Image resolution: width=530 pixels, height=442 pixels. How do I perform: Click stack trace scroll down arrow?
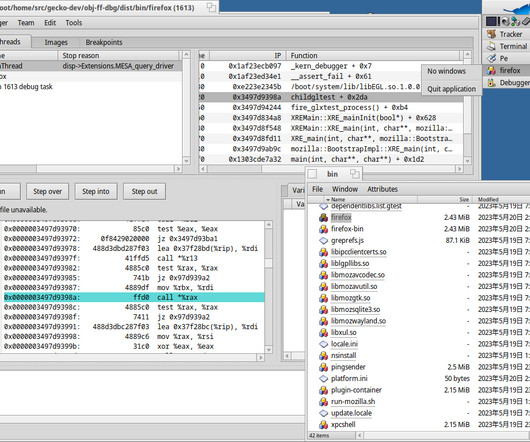coord(467,161)
